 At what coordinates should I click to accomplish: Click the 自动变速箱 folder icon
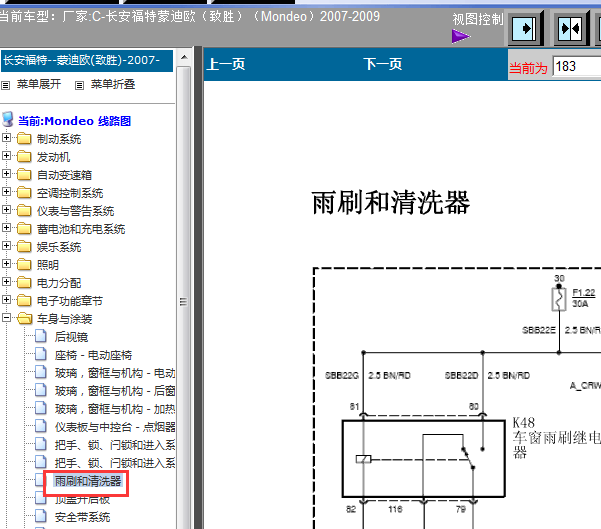[24, 174]
